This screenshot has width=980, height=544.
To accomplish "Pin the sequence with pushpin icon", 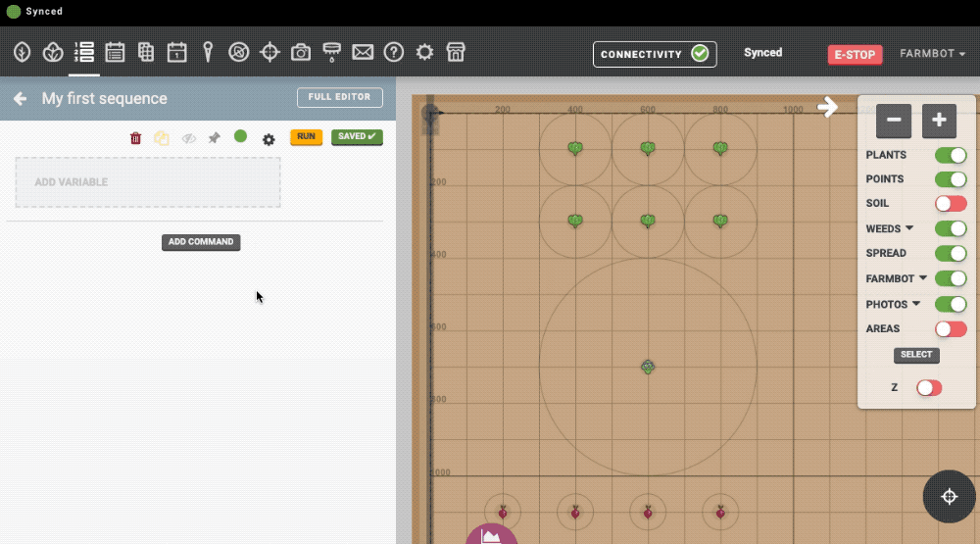I will pos(215,138).
